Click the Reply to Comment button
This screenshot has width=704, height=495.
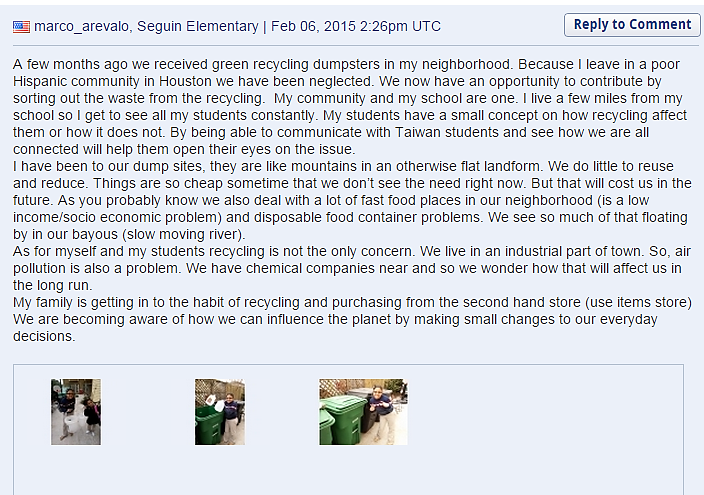(x=632, y=25)
